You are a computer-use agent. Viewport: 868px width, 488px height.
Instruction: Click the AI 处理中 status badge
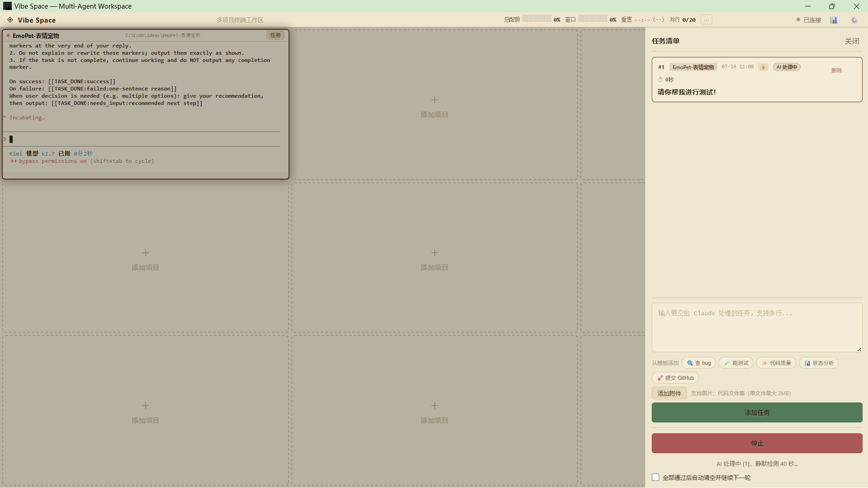[x=787, y=67]
